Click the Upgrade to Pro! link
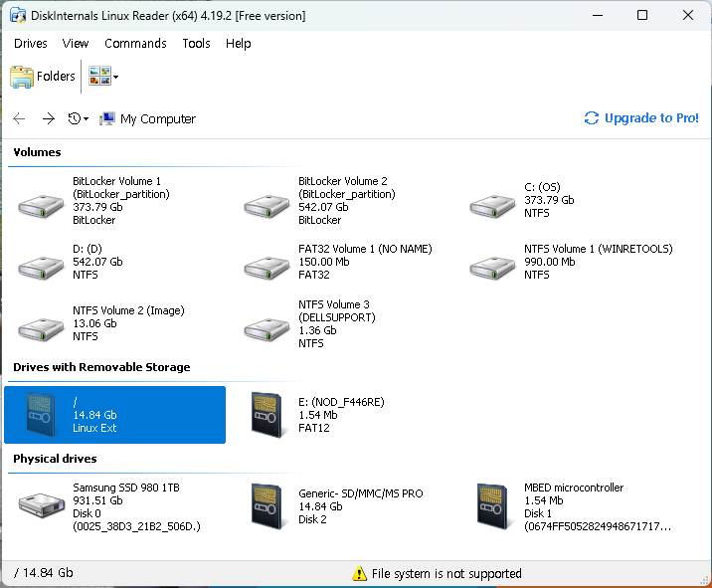 click(651, 118)
